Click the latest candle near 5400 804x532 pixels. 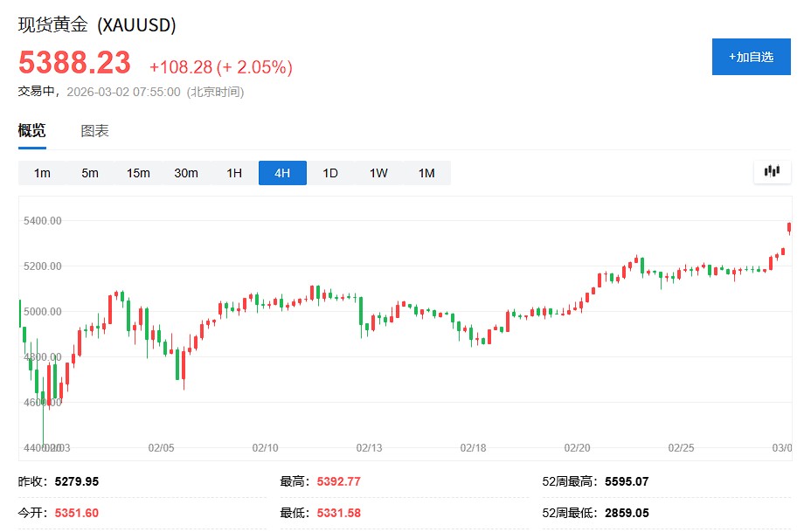pos(789,228)
